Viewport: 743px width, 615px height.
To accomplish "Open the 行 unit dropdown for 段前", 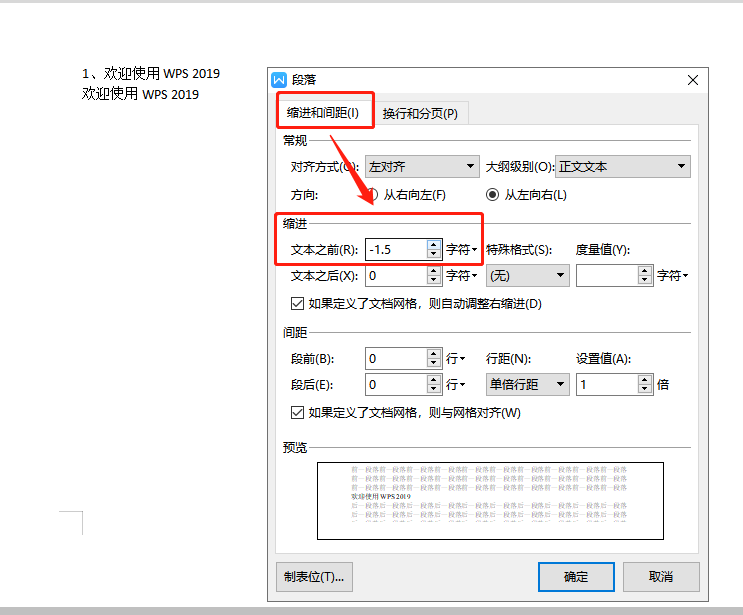I will click(455, 359).
